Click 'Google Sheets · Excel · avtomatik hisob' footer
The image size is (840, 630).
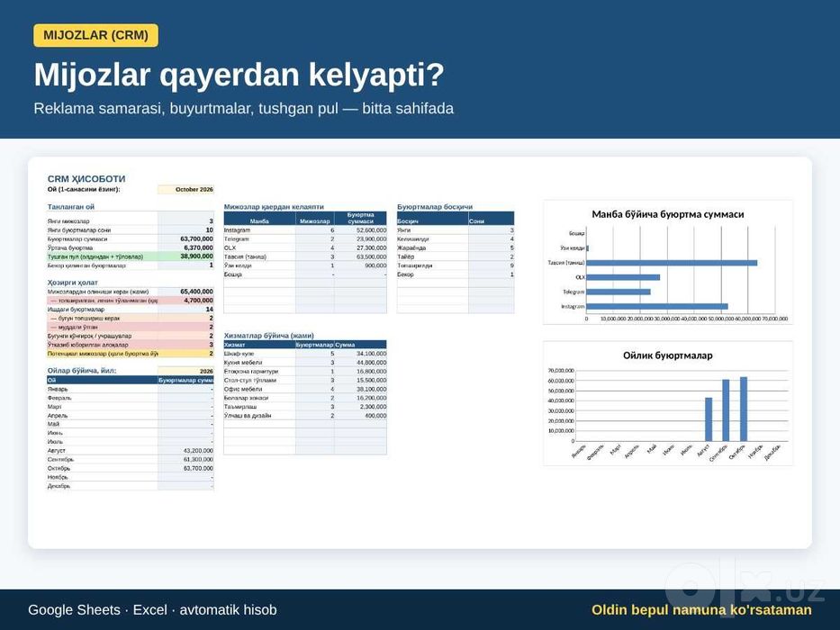pyautogui.click(x=152, y=609)
